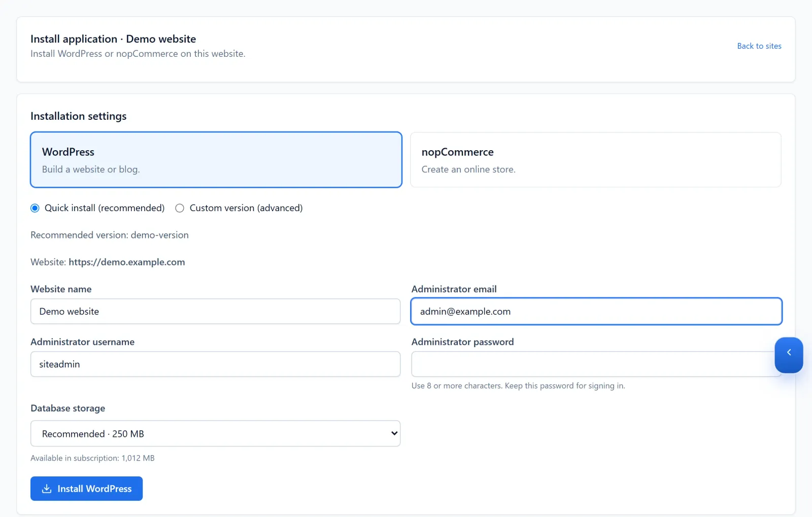Click the Install WordPress button label
The height and width of the screenshot is (517, 812).
[x=94, y=489]
